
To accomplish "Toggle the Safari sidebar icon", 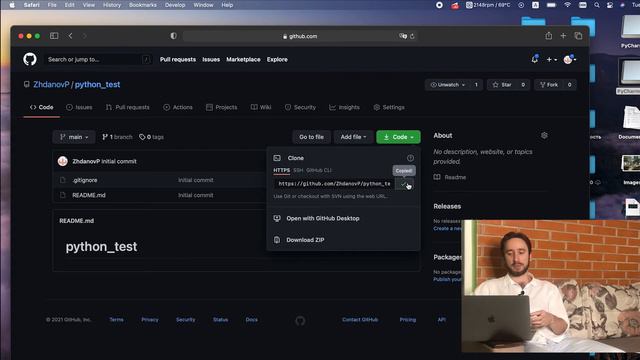I will click(x=54, y=36).
